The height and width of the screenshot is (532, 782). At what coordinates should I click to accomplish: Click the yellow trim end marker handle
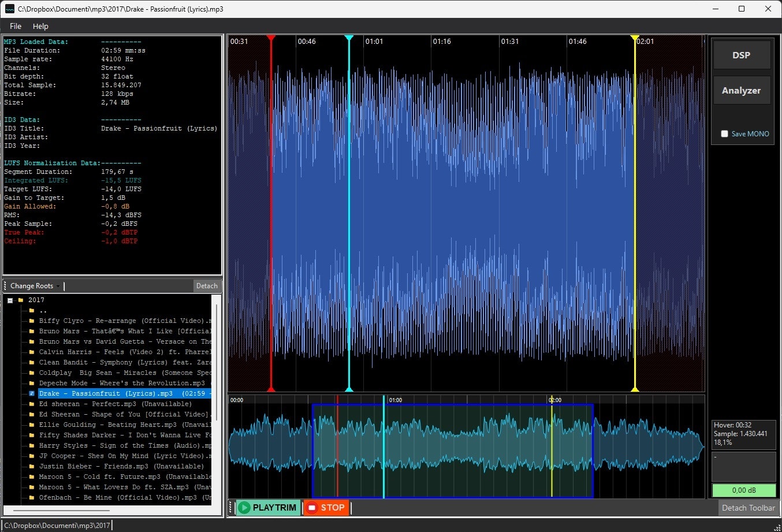tap(635, 38)
